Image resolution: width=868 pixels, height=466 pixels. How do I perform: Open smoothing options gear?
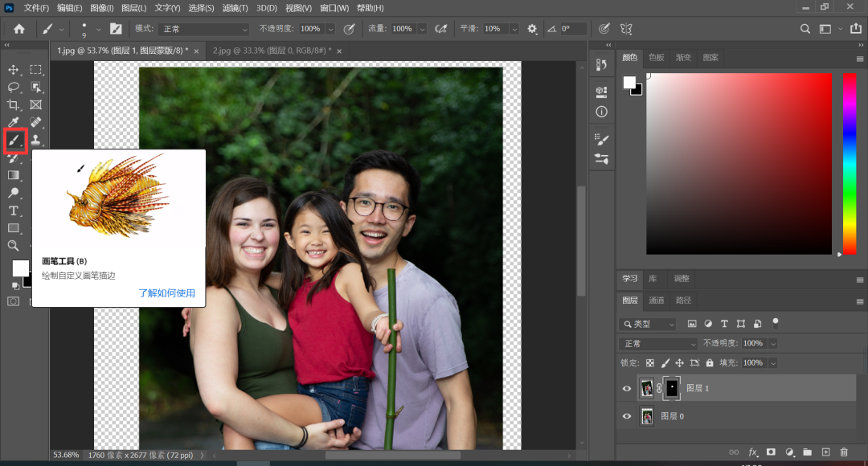point(532,29)
